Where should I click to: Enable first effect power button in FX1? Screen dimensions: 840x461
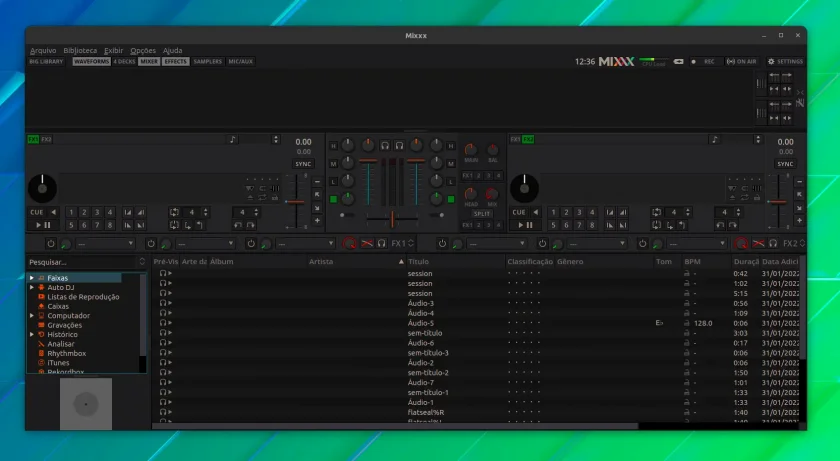click(x=51, y=244)
